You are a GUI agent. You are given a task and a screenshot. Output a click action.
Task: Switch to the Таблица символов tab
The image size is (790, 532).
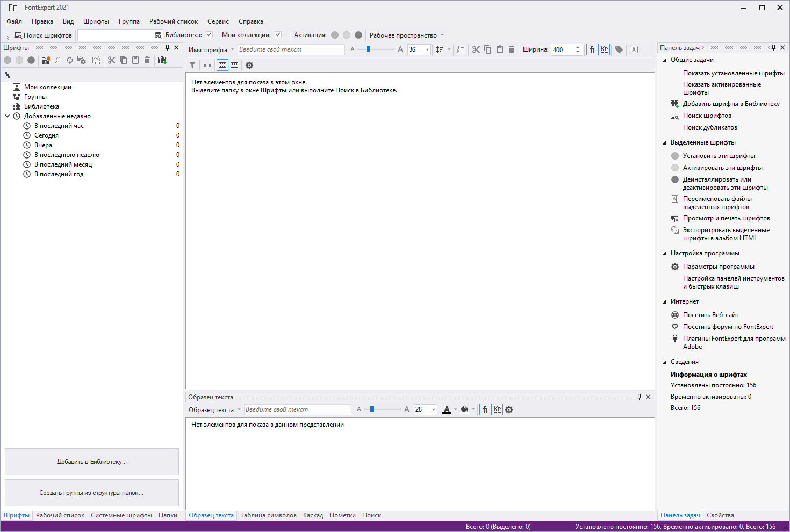point(268,515)
